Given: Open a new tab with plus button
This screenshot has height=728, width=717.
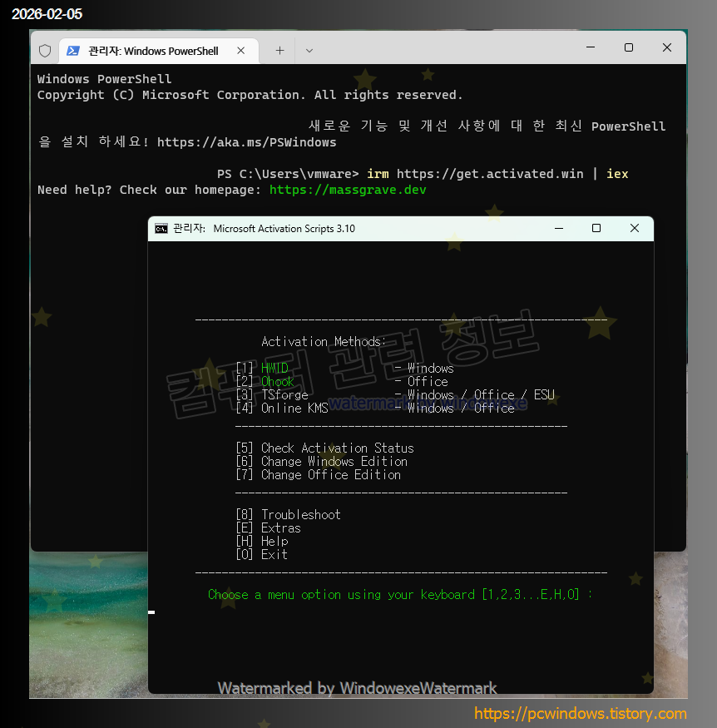Looking at the screenshot, I should point(279,51).
